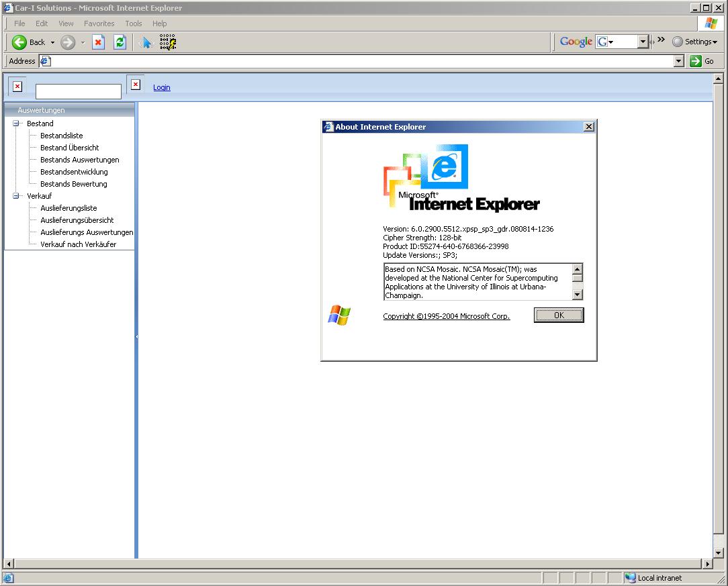Select Bestand Übersicht in the tree
This screenshot has height=586, width=728.
[x=70, y=148]
